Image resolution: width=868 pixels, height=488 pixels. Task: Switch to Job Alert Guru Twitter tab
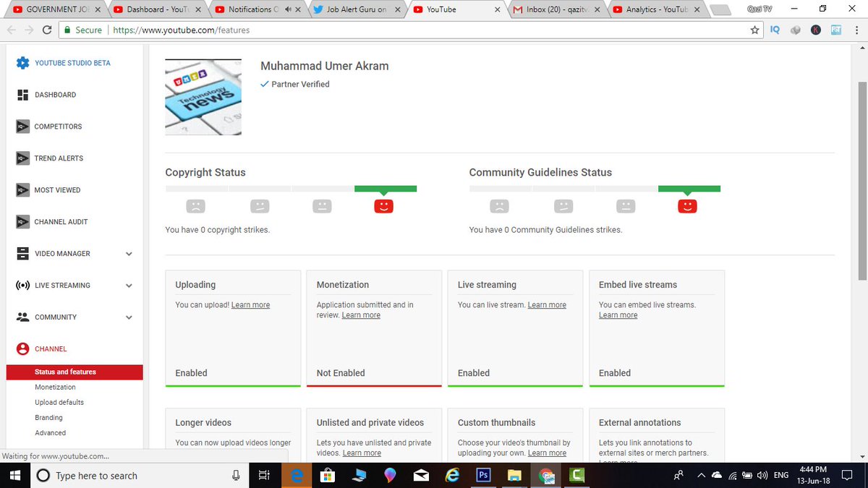coord(358,9)
